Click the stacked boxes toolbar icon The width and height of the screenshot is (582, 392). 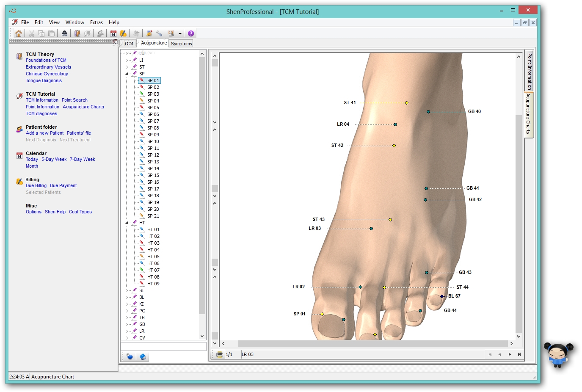pyautogui.click(x=64, y=33)
